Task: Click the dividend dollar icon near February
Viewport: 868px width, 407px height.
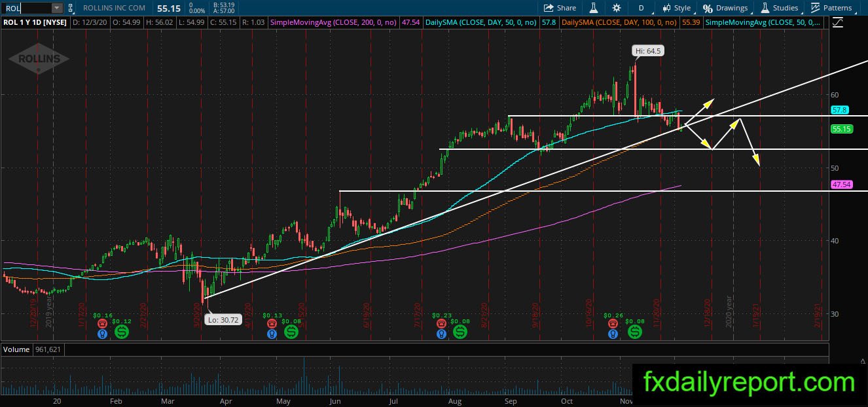Action: pos(122,332)
